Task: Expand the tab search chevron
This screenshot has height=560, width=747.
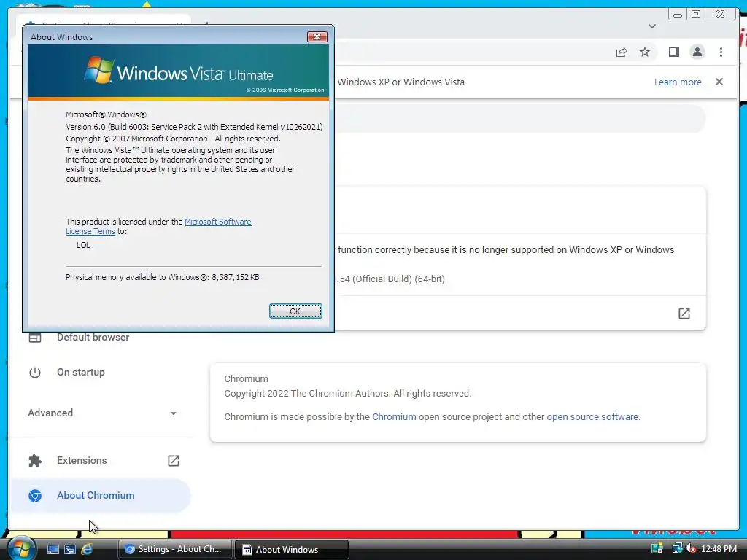Action: point(651,26)
